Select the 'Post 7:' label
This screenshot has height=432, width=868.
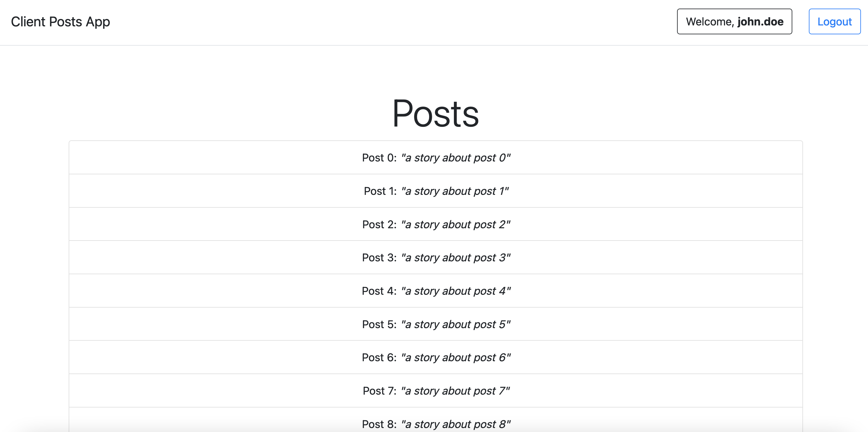point(379,391)
